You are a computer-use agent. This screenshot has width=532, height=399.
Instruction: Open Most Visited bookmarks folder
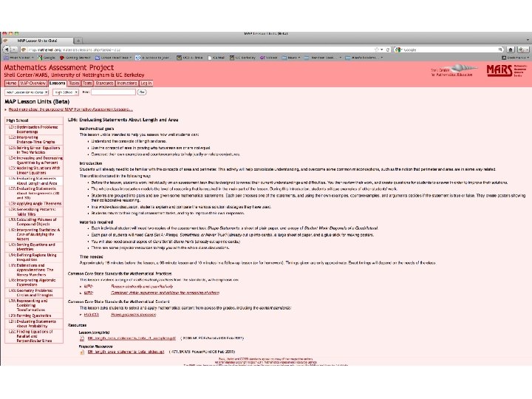pos(18,58)
